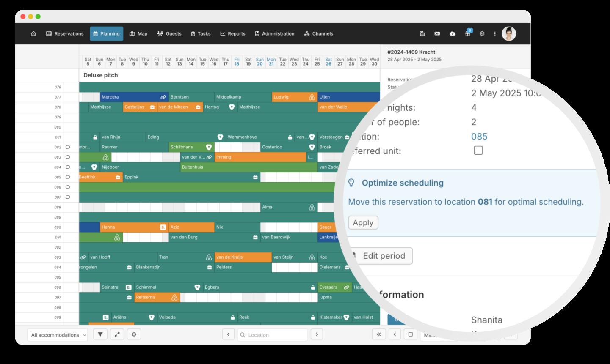610x364 pixels.
Task: Click the filter funnel icon
Action: point(100,334)
